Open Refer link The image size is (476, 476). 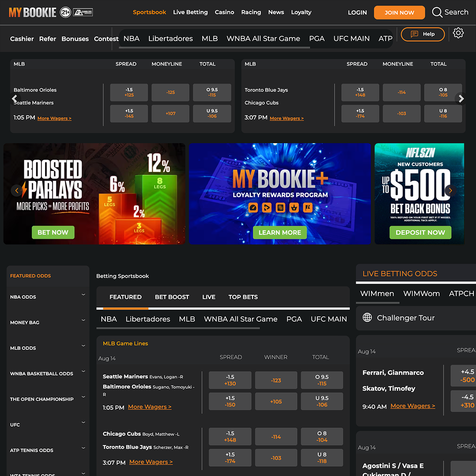[x=48, y=39]
